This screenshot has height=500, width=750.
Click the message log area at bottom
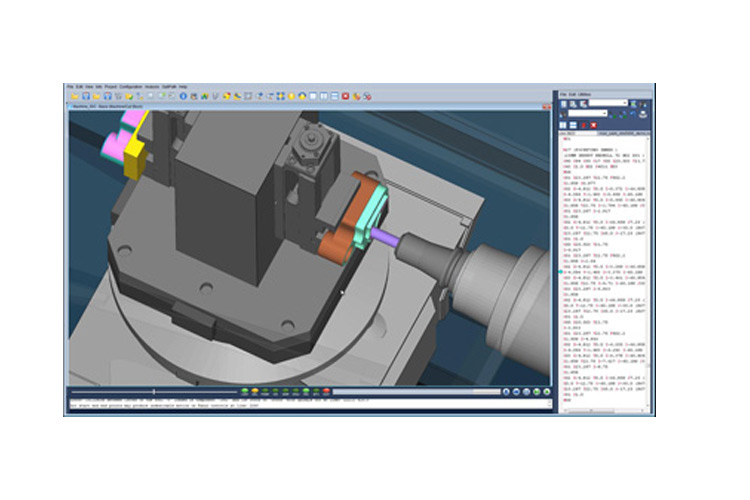[x=310, y=404]
